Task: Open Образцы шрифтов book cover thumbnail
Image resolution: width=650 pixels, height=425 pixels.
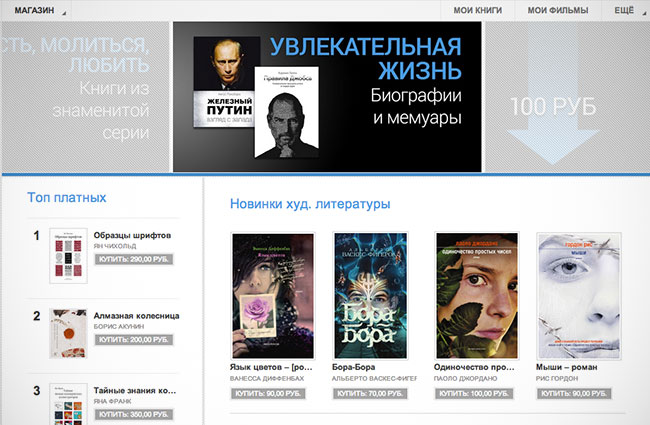Action: [68, 256]
